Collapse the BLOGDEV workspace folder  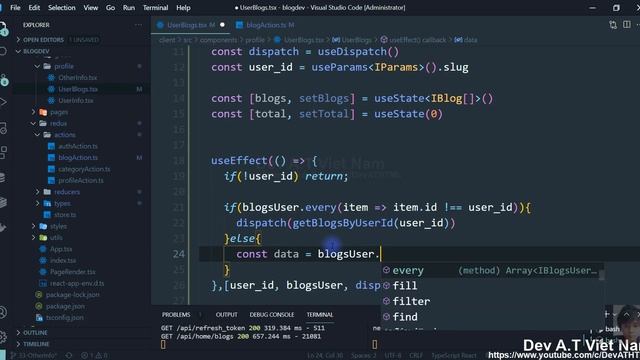pyautogui.click(x=36, y=51)
